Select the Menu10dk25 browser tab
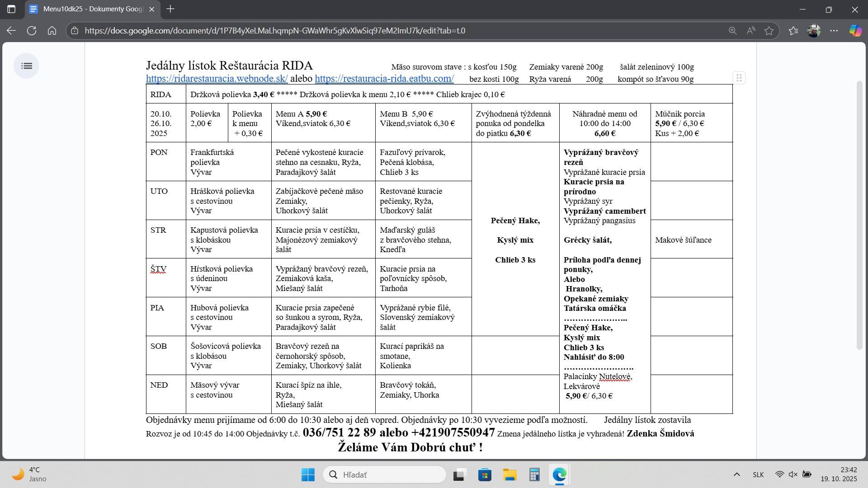 pos(90,9)
